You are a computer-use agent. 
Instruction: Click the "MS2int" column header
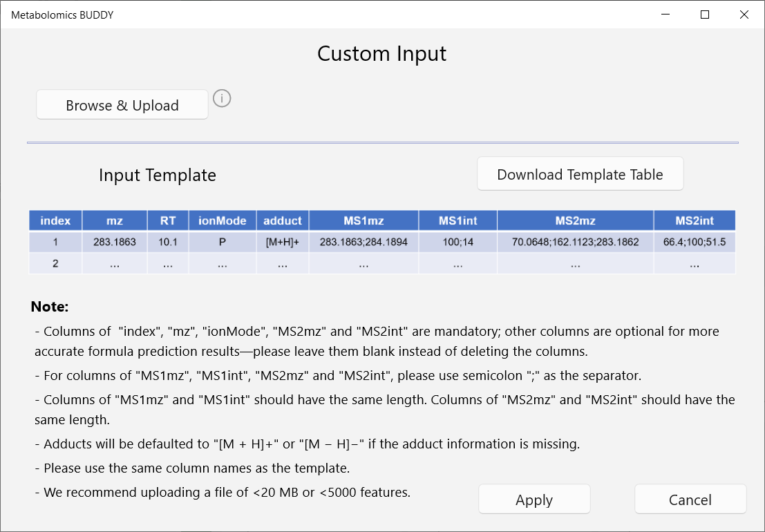694,220
